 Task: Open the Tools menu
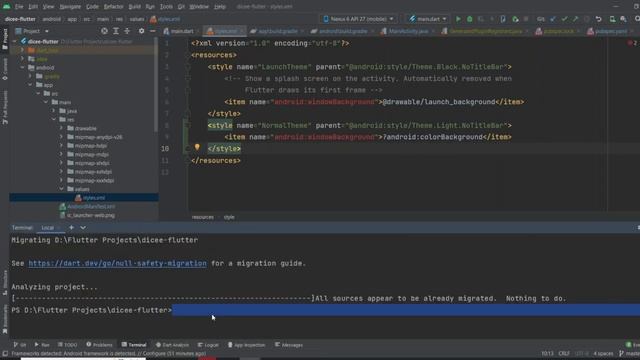pos(166,7)
